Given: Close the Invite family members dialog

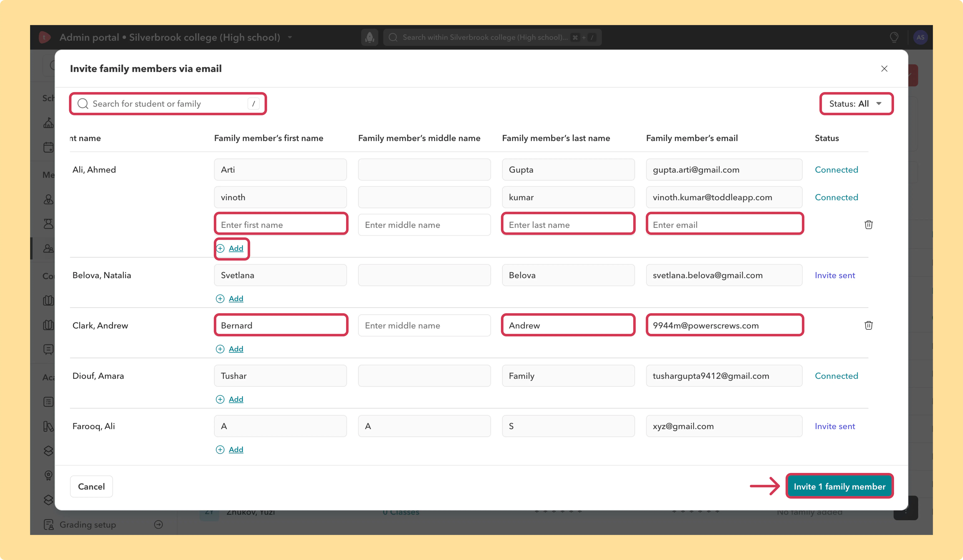Looking at the screenshot, I should [x=884, y=69].
